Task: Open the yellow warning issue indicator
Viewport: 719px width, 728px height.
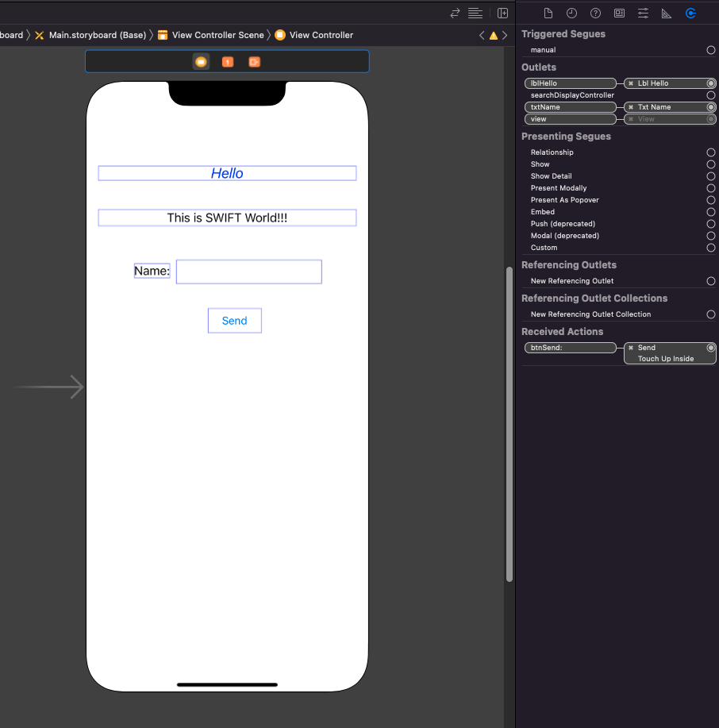Action: tap(493, 35)
